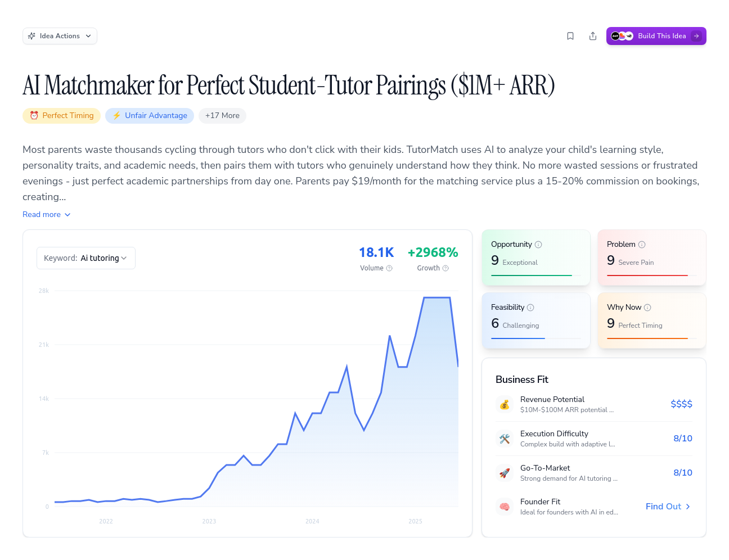729x560 pixels.
Task: Click the Growth help icon
Action: click(x=445, y=268)
